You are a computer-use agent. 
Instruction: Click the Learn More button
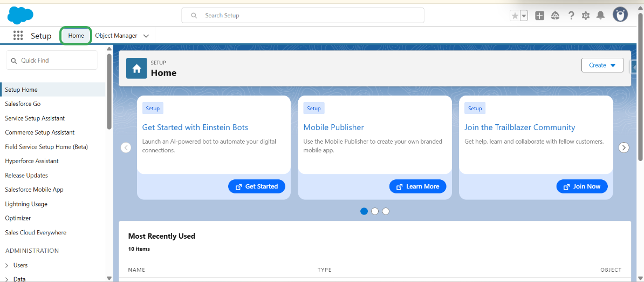417,186
